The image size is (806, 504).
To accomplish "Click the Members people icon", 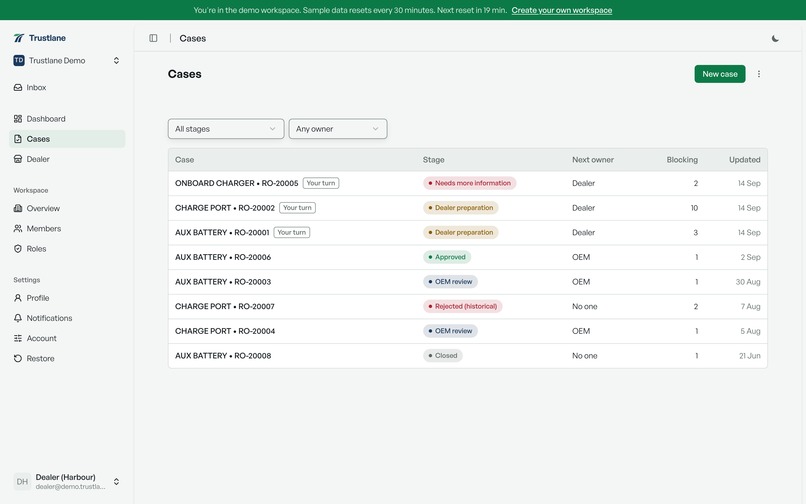I will [18, 228].
